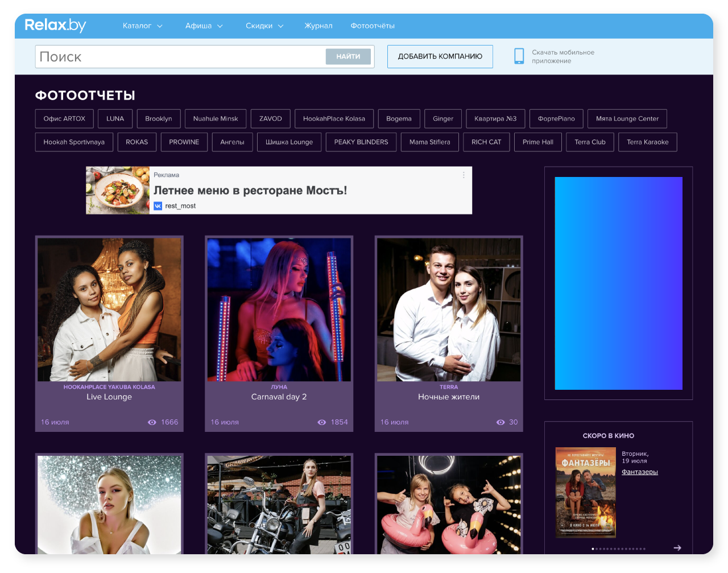
Task: Open the Carnaval day 2 report title
Action: (279, 397)
